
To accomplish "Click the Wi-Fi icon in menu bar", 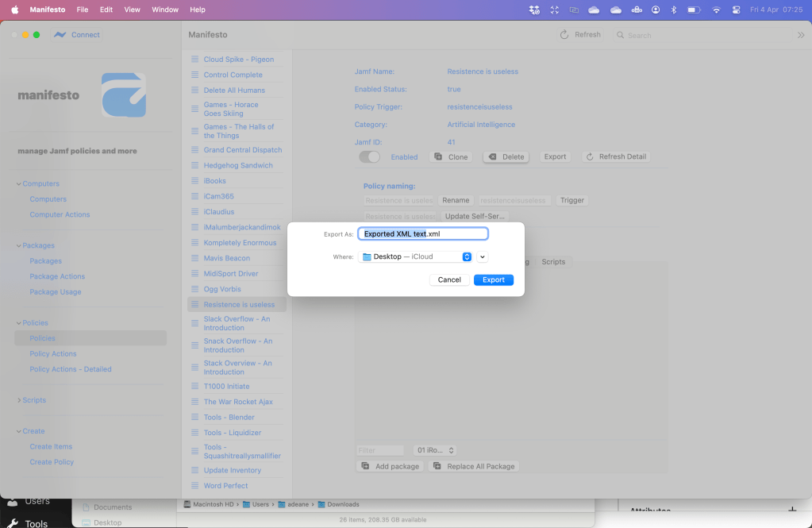I will click(716, 10).
